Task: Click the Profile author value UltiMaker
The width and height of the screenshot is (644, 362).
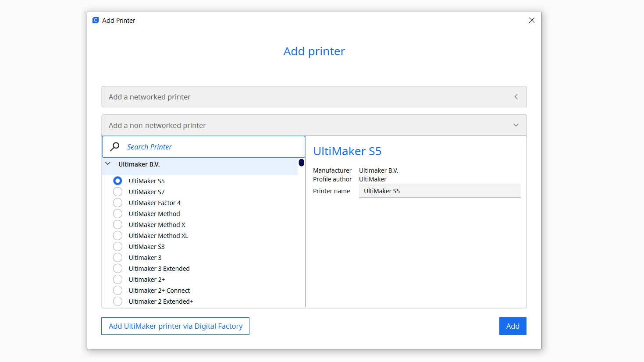Action: click(x=373, y=179)
